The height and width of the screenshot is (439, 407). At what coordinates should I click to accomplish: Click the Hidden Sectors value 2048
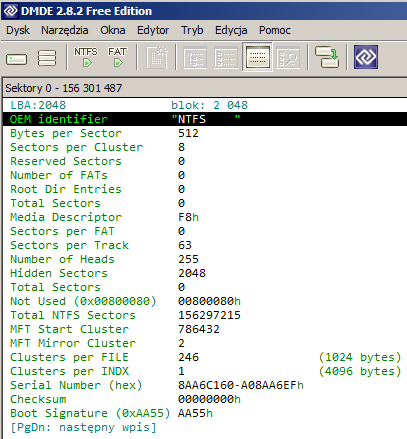(x=192, y=273)
